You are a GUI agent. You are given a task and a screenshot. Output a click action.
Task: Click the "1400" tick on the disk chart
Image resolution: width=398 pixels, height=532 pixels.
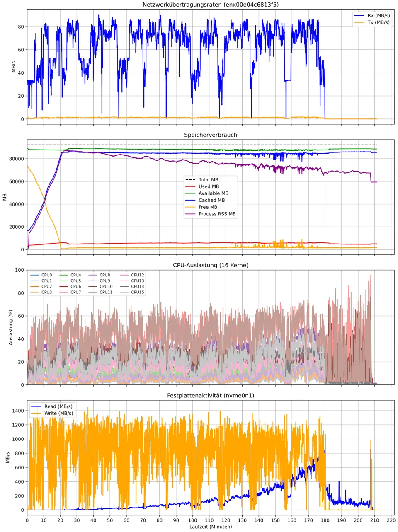18,411
